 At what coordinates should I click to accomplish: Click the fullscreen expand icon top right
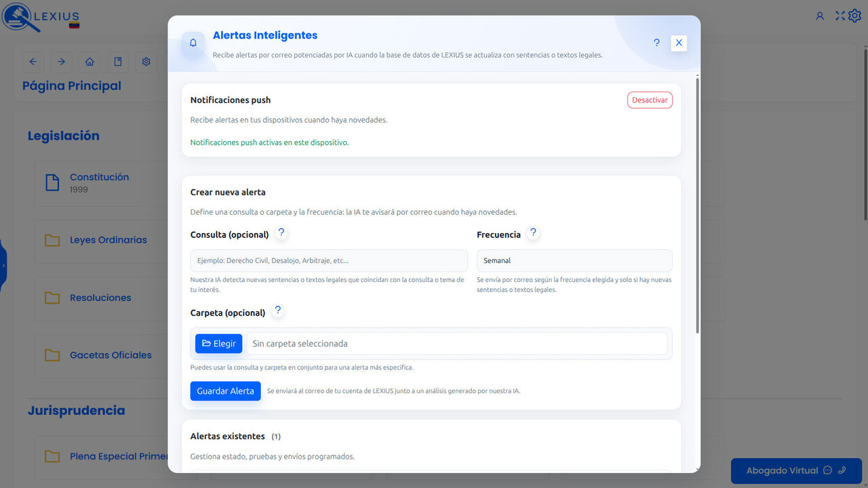tap(840, 16)
